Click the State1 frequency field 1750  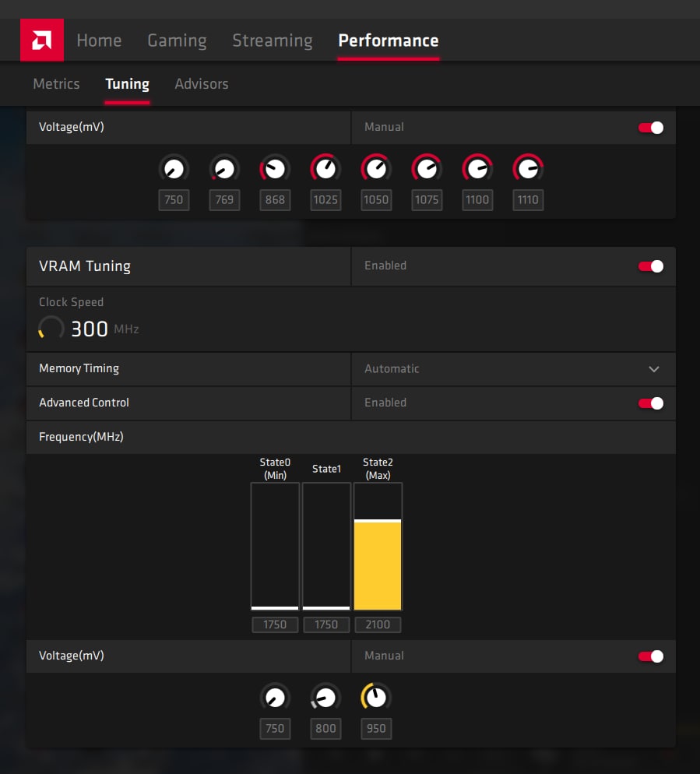pyautogui.click(x=326, y=625)
